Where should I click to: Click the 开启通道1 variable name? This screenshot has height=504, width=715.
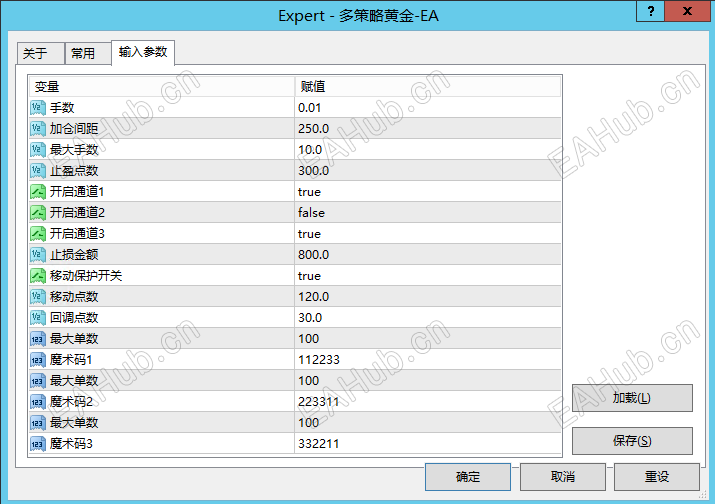(77, 192)
